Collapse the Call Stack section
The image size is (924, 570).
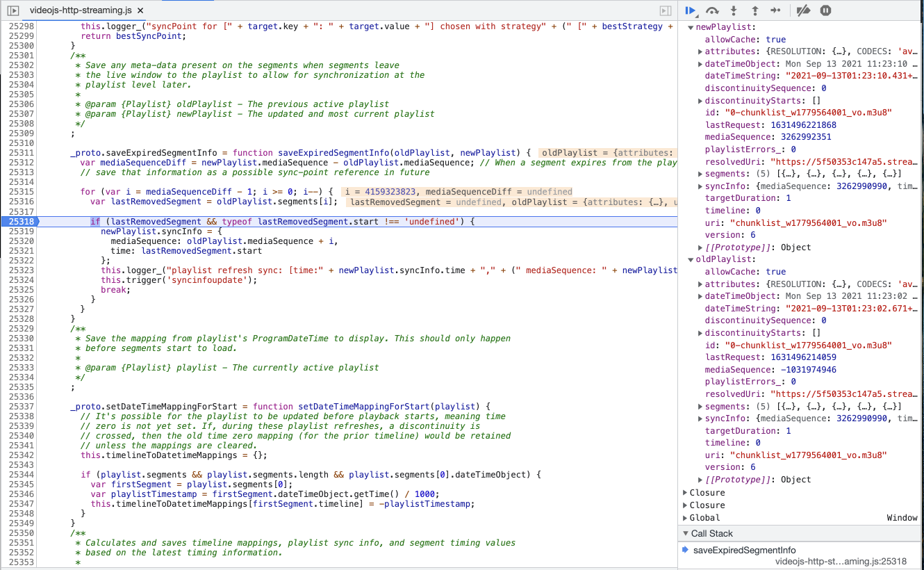coord(685,533)
